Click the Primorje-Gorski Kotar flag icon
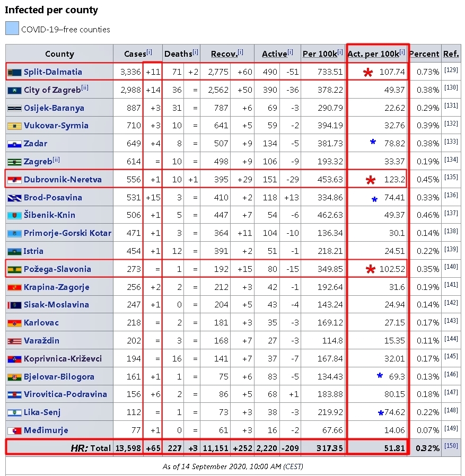Image resolution: width=465 pixels, height=476 pixels. click(x=14, y=233)
